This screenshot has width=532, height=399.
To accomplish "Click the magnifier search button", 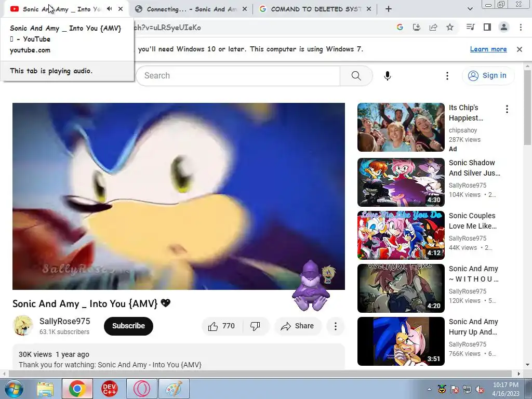I will 356,76.
